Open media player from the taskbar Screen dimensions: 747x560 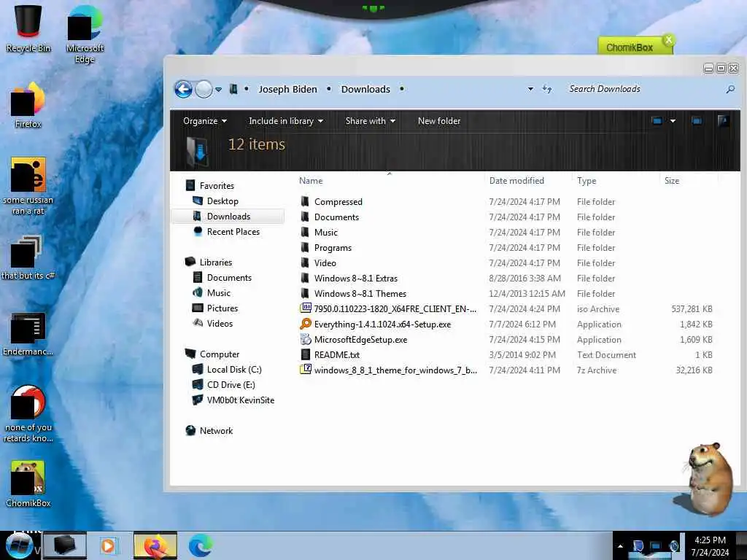pyautogui.click(x=109, y=545)
